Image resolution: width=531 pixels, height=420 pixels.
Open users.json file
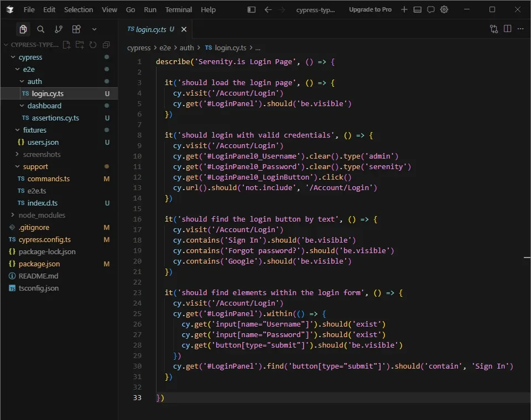[x=59, y=143]
